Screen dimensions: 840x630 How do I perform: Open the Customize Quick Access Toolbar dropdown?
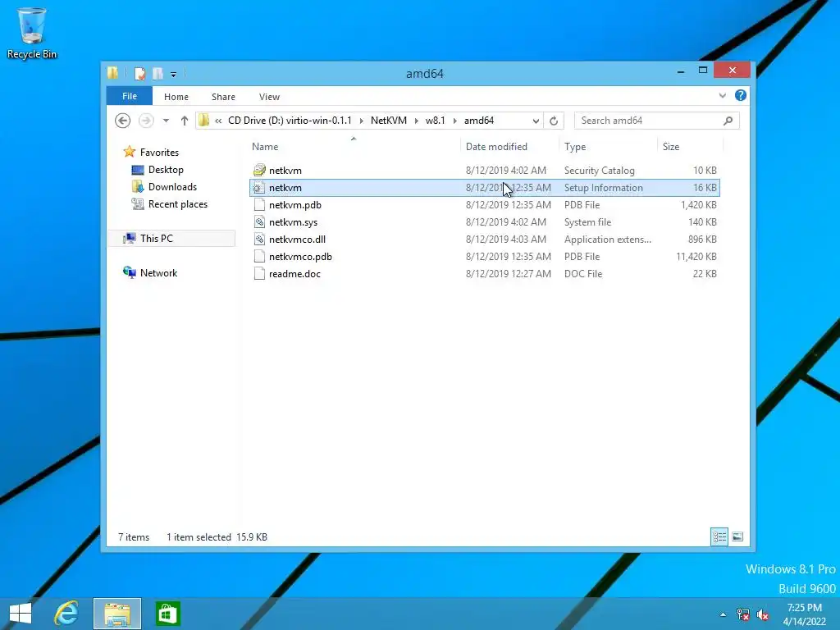click(x=174, y=75)
